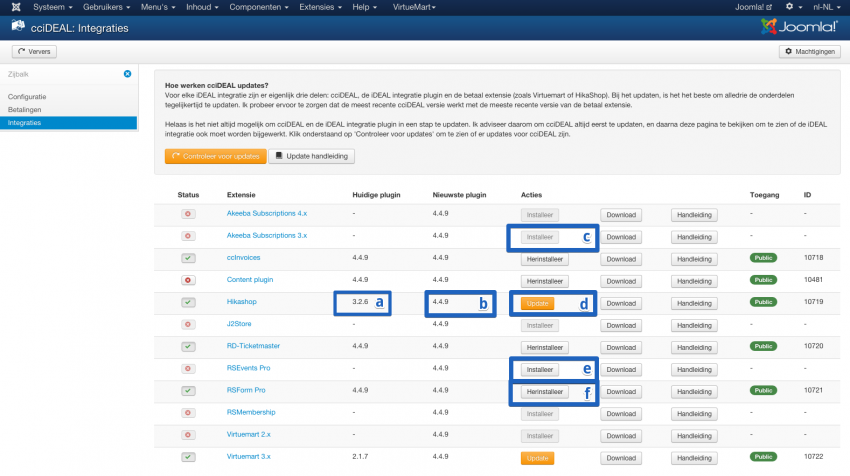Click the status icon for RSMembership

pos(188,413)
